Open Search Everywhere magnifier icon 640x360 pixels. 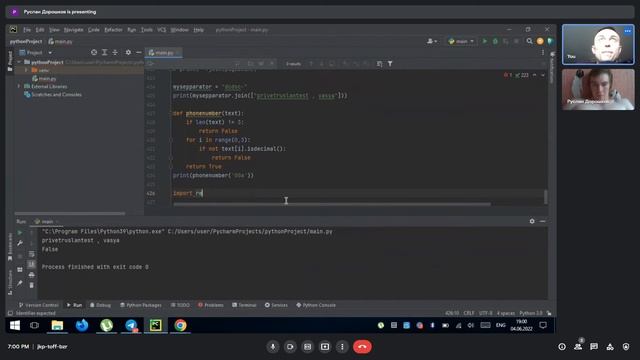tap(529, 41)
